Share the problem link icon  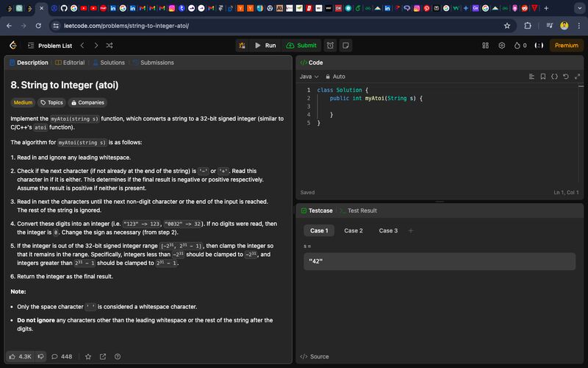(x=103, y=356)
